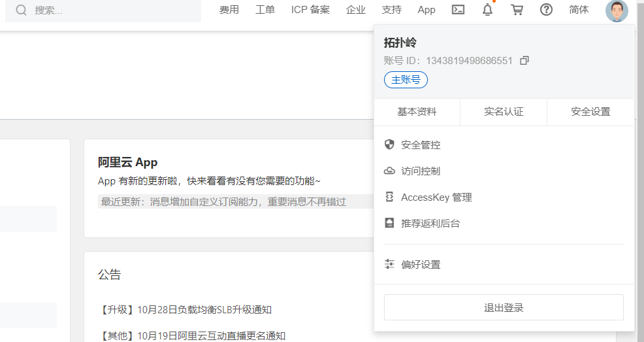Click the AccessKey 管理 icon
The width and height of the screenshot is (644, 342).
click(389, 197)
